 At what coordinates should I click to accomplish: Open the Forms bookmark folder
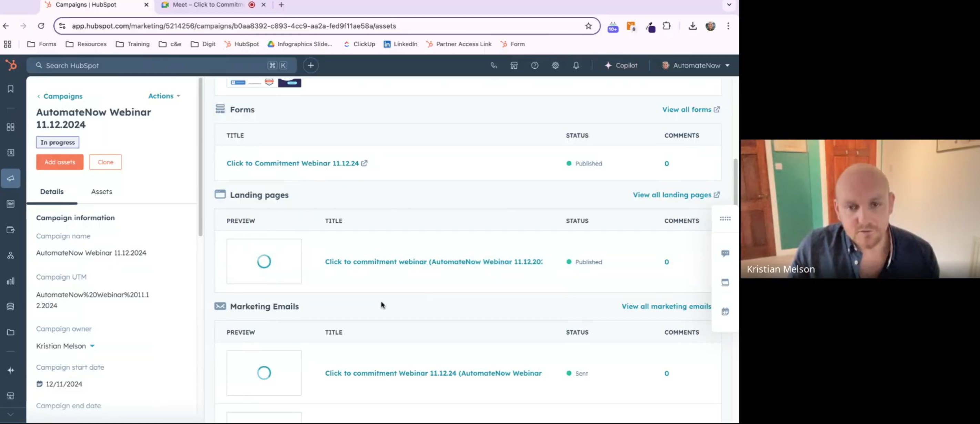click(x=42, y=44)
